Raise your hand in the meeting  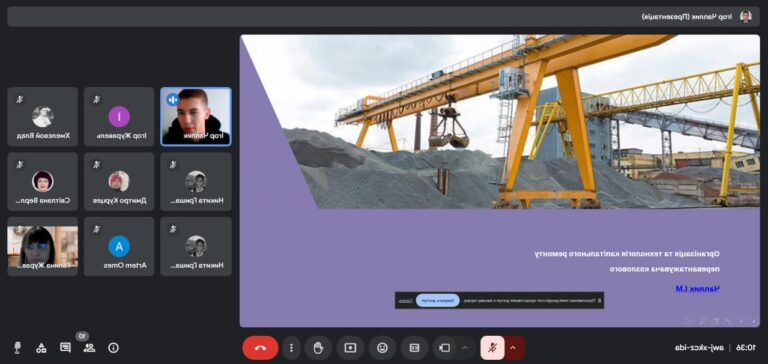coord(318,348)
